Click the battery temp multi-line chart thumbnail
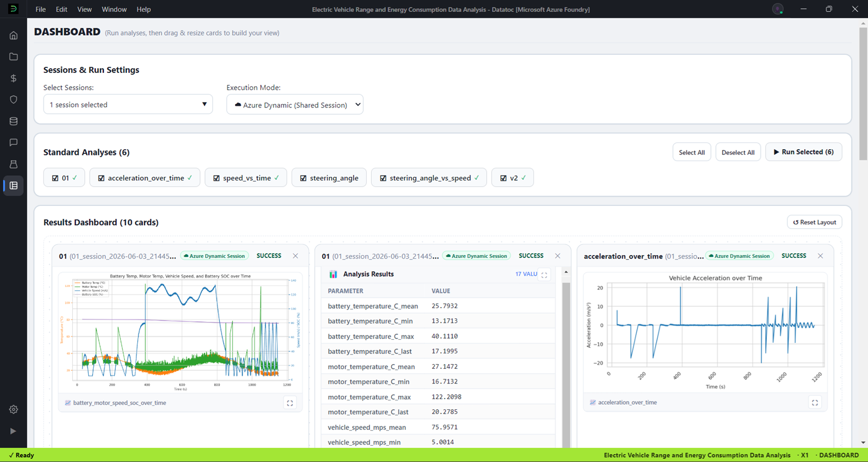This screenshot has width=868, height=462. pyautogui.click(x=180, y=333)
